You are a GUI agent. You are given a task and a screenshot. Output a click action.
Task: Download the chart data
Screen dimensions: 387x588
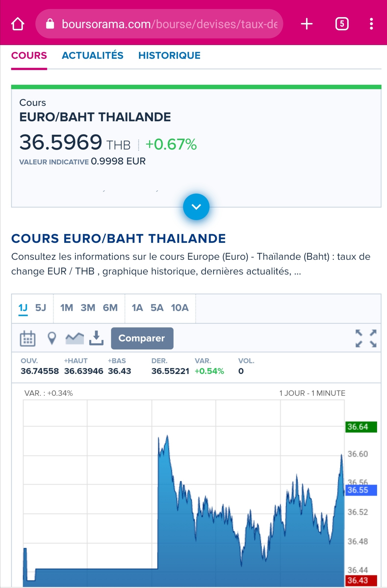tap(96, 338)
